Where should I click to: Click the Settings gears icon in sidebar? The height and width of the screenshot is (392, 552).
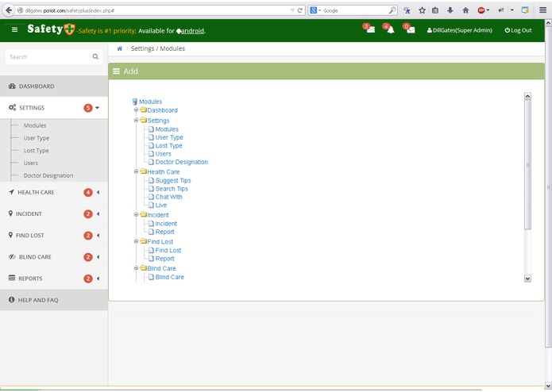[13, 108]
